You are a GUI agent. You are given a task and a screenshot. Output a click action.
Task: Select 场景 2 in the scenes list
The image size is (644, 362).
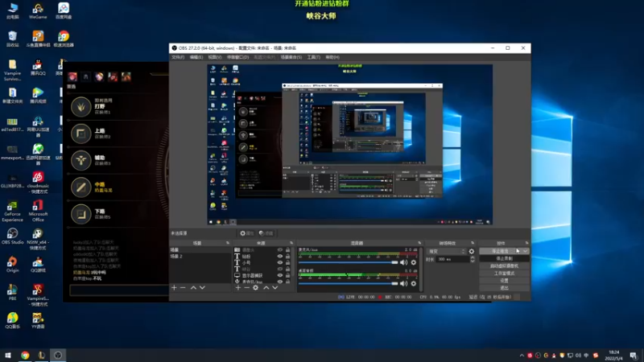pos(200,256)
